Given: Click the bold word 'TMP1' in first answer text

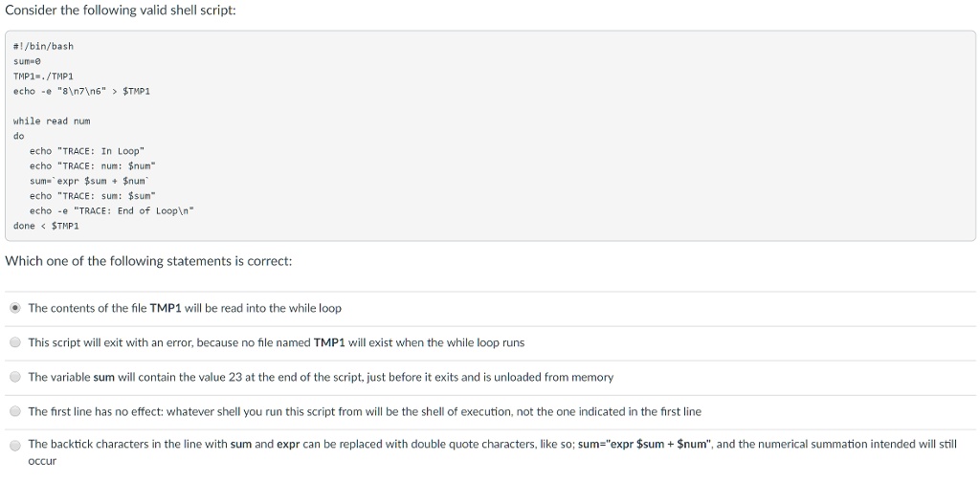Looking at the screenshot, I should [166, 308].
